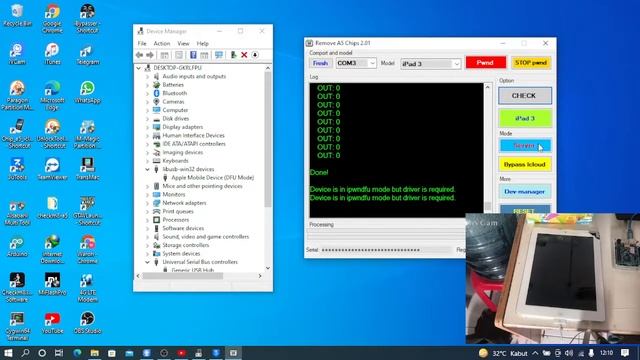
Task: Open iTunes desktop icon
Action: pyautogui.click(x=52, y=53)
